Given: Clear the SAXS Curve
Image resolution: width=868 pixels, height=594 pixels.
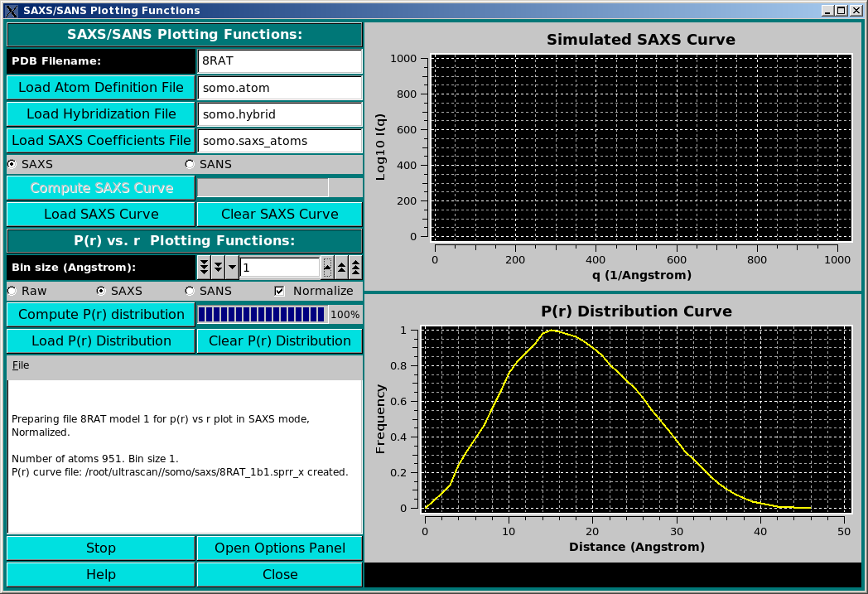Looking at the screenshot, I should click(279, 214).
